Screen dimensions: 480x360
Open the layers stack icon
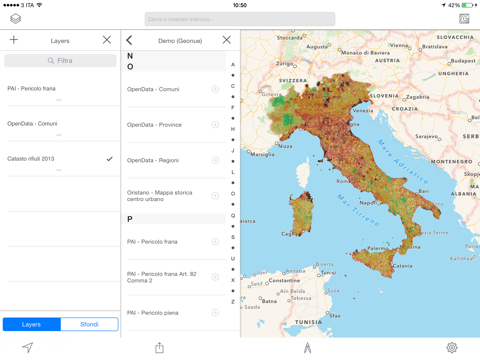(15, 19)
